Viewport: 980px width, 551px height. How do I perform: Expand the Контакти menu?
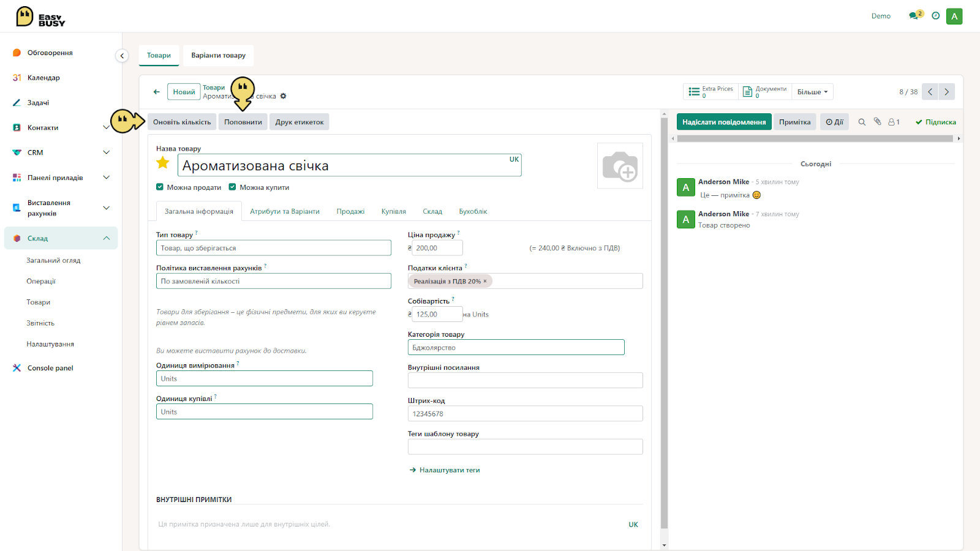click(x=106, y=127)
